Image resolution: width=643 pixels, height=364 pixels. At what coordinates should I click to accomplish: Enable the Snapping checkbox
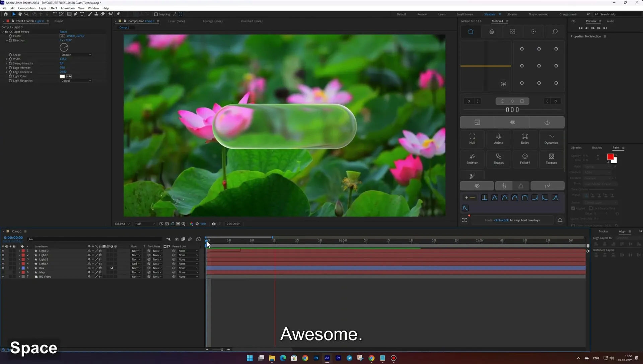point(156,14)
